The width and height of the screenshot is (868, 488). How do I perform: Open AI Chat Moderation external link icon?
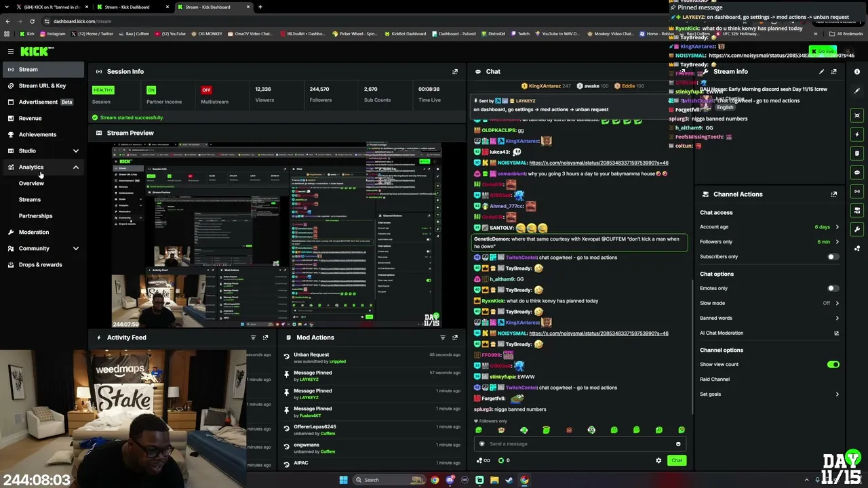(836, 333)
